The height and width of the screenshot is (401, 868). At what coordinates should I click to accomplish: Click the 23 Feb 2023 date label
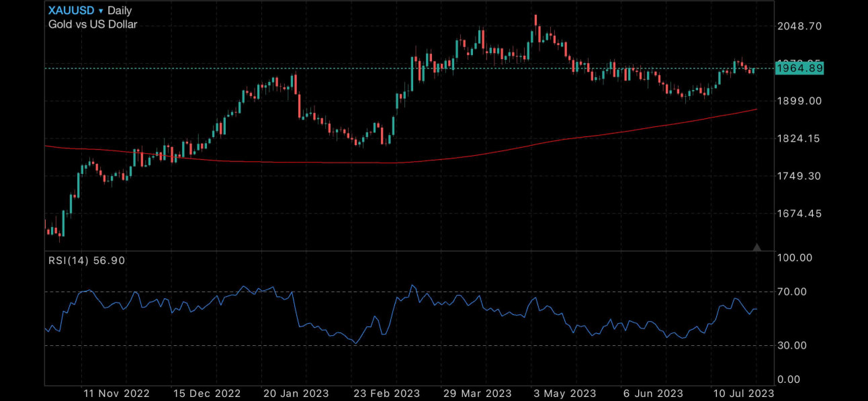(388, 394)
